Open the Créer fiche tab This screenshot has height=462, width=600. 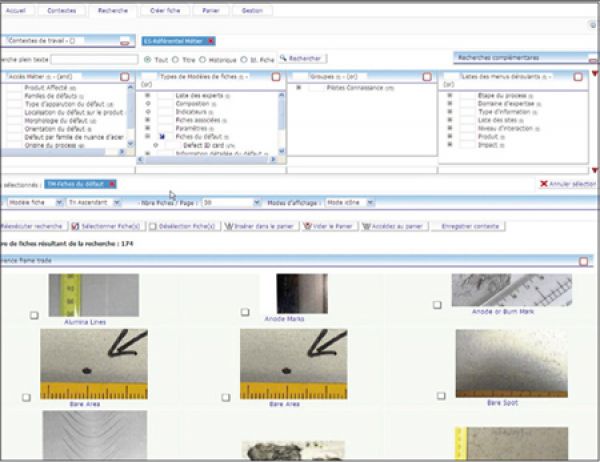[165, 10]
